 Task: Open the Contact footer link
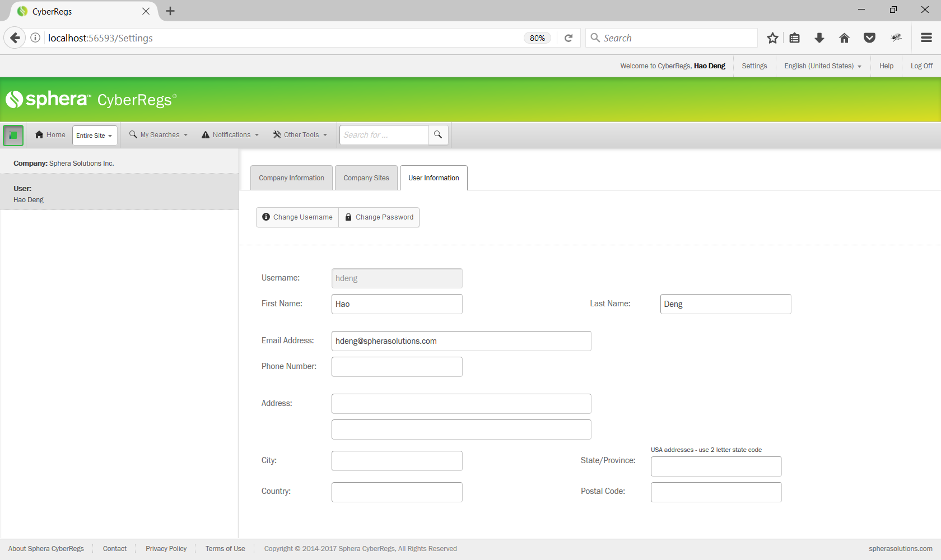pyautogui.click(x=115, y=549)
